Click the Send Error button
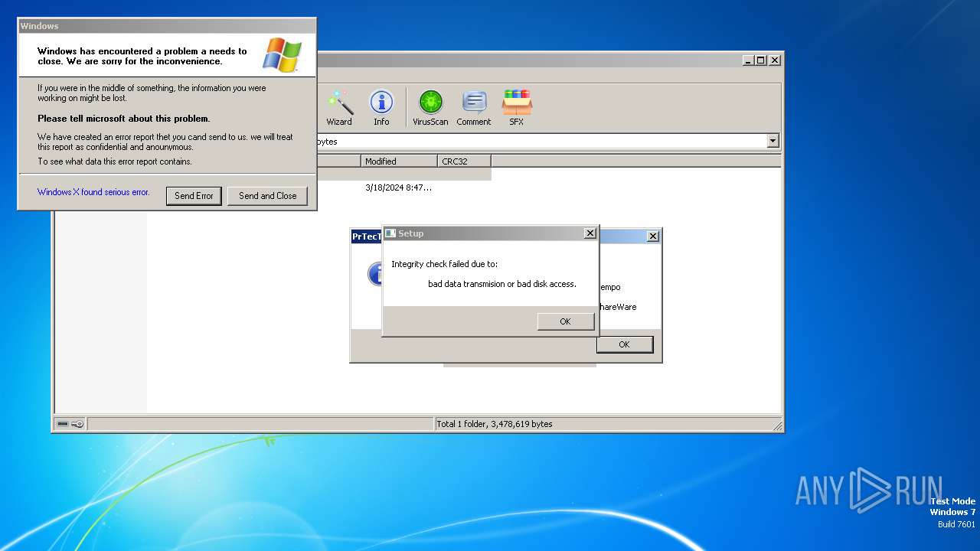 click(194, 196)
